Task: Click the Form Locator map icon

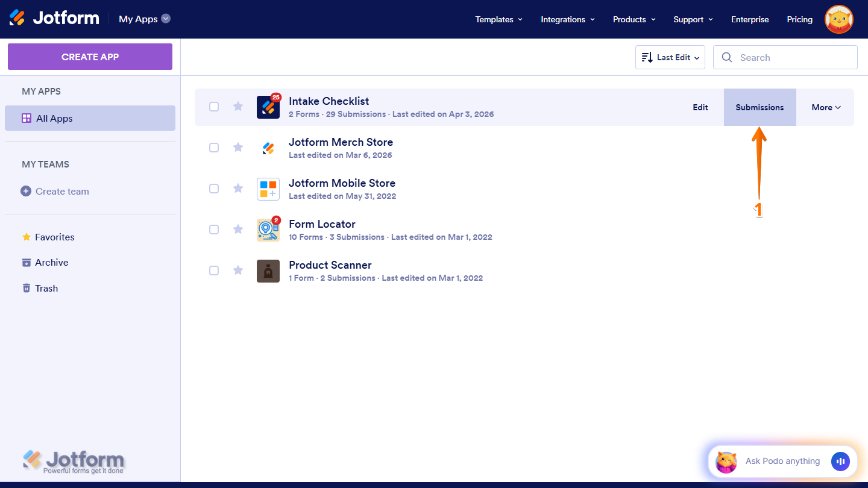Action: click(x=268, y=229)
